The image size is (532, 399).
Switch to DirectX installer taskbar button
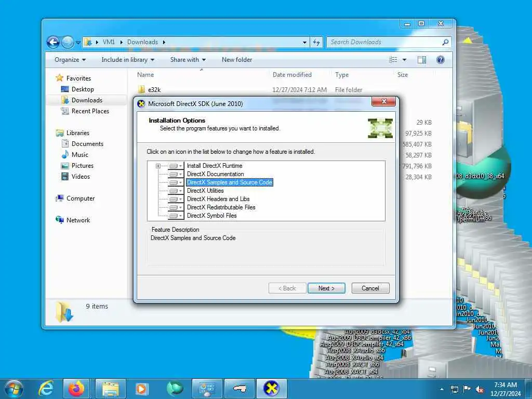pos(271,389)
